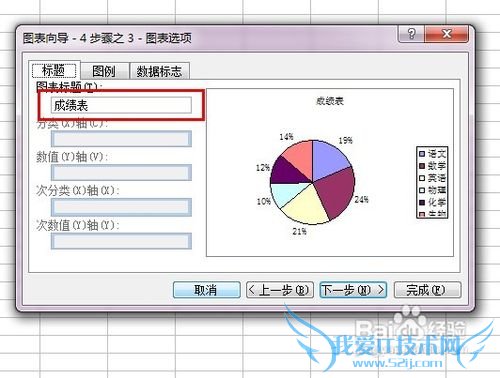Viewport: 500px width, 378px height.
Task: Click the 24% data label
Action: (x=361, y=200)
